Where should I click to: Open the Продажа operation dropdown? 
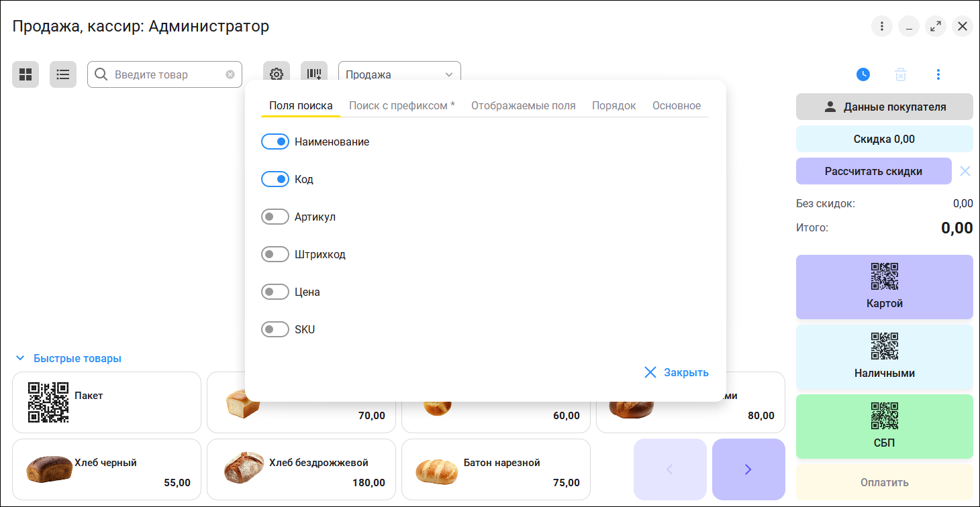(399, 74)
